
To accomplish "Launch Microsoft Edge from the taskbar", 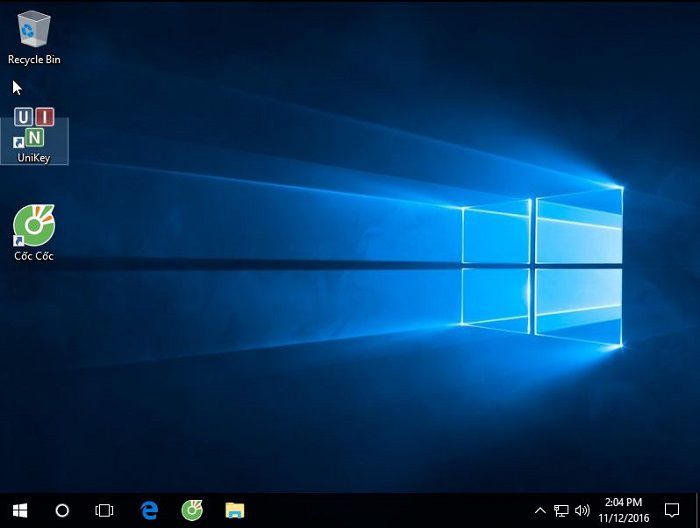I will (x=149, y=511).
